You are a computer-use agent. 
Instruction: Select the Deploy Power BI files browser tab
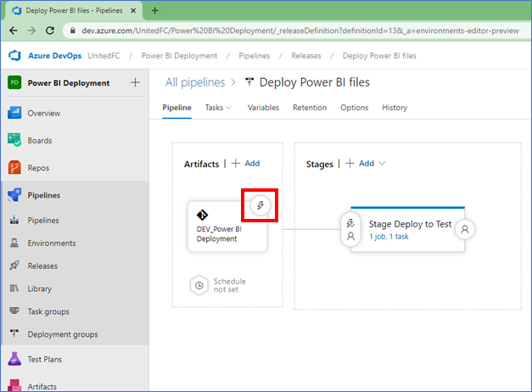click(x=74, y=10)
